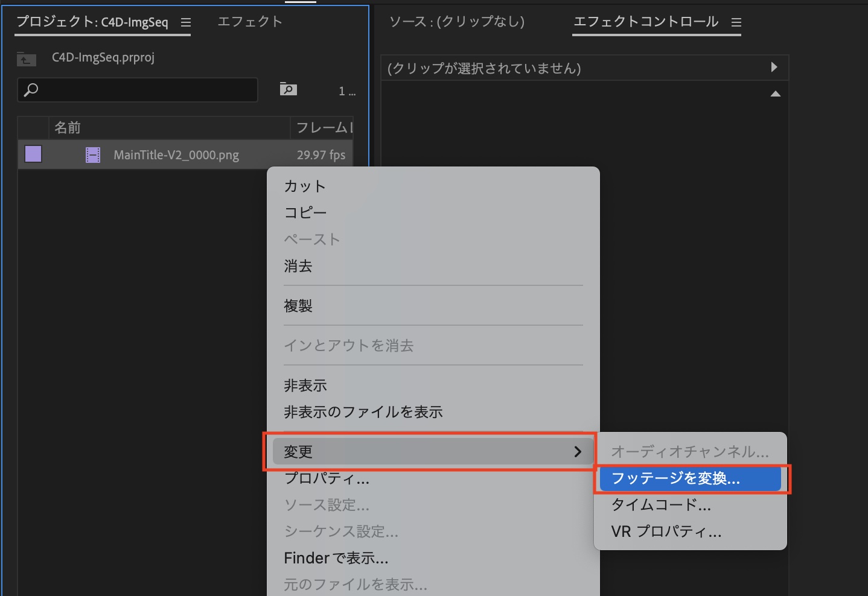The image size is (868, 596).
Task: Select カット from the context menu
Action: point(305,186)
